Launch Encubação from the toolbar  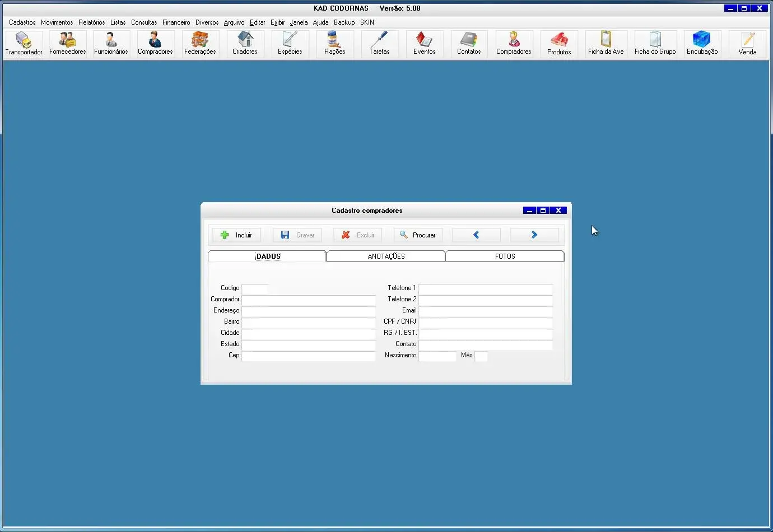[702, 44]
